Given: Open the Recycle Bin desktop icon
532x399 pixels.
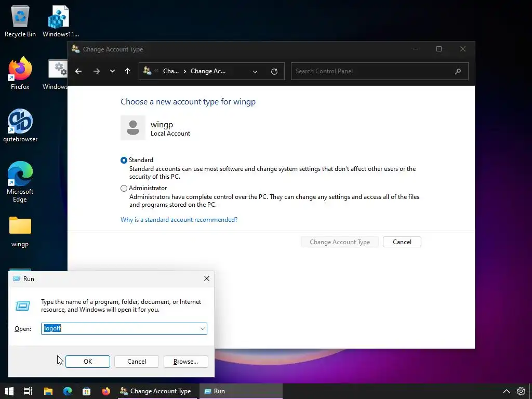Looking at the screenshot, I should (x=20, y=21).
